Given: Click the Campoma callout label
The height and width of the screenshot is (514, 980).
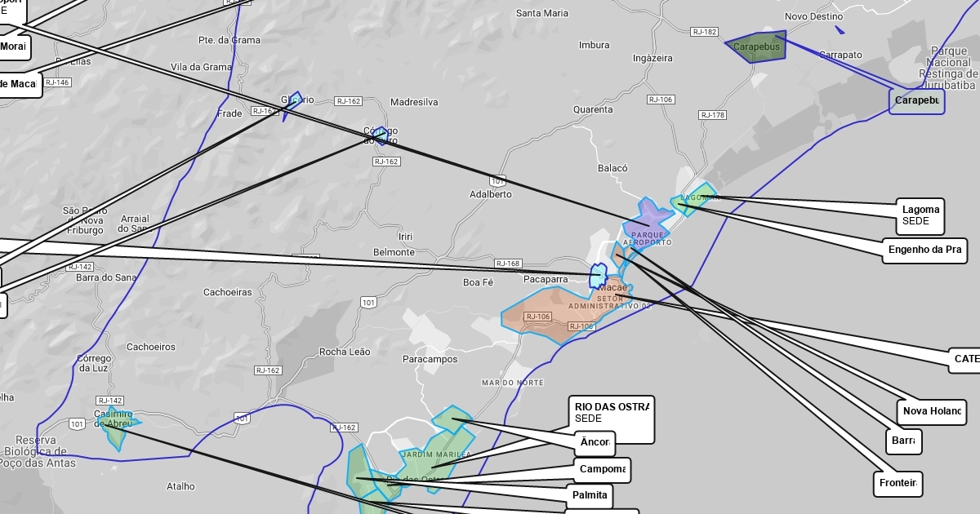Looking at the screenshot, I should 603,469.
